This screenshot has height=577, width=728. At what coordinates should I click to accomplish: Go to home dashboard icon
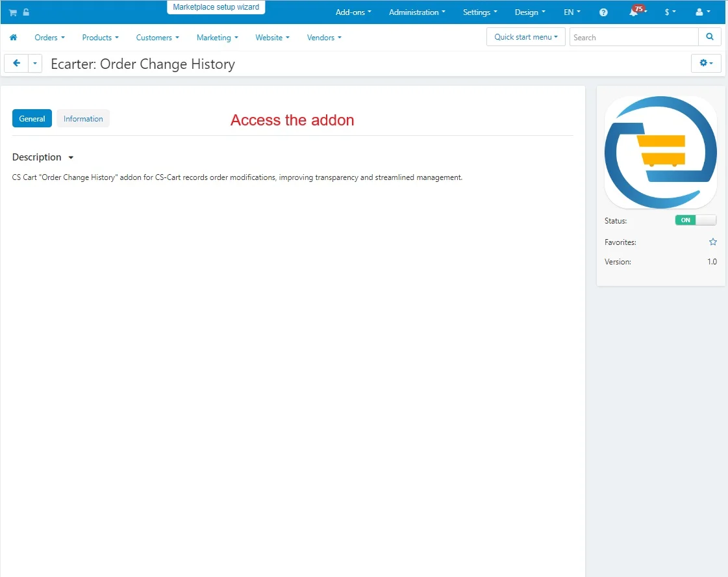coord(14,38)
